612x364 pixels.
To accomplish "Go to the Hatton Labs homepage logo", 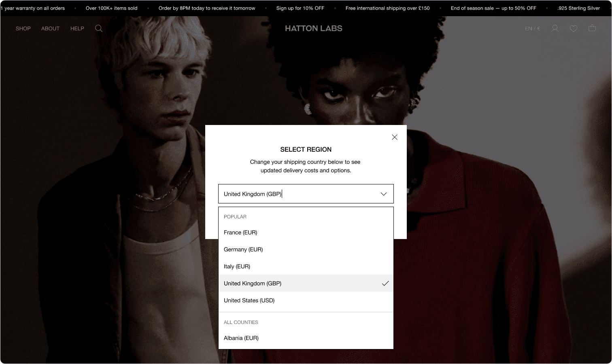I will click(x=314, y=28).
